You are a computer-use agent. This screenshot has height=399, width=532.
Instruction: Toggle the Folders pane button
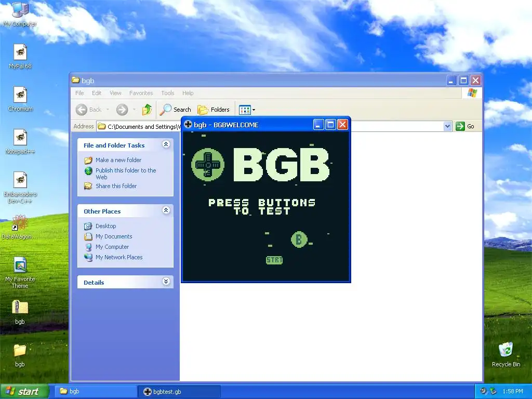pyautogui.click(x=214, y=110)
